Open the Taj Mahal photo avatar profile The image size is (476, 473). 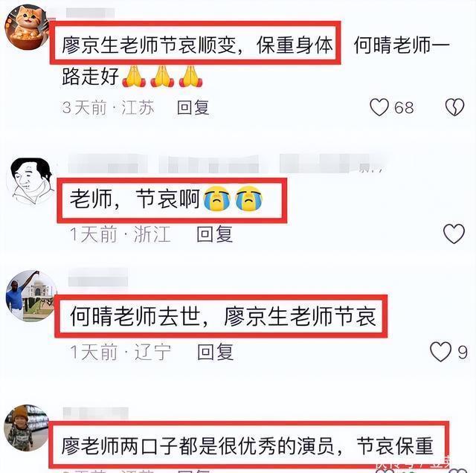click(x=31, y=296)
